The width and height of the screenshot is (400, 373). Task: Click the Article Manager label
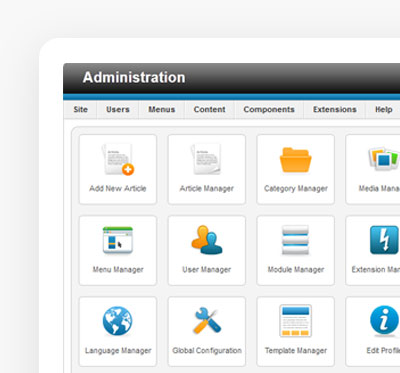pyautogui.click(x=207, y=189)
